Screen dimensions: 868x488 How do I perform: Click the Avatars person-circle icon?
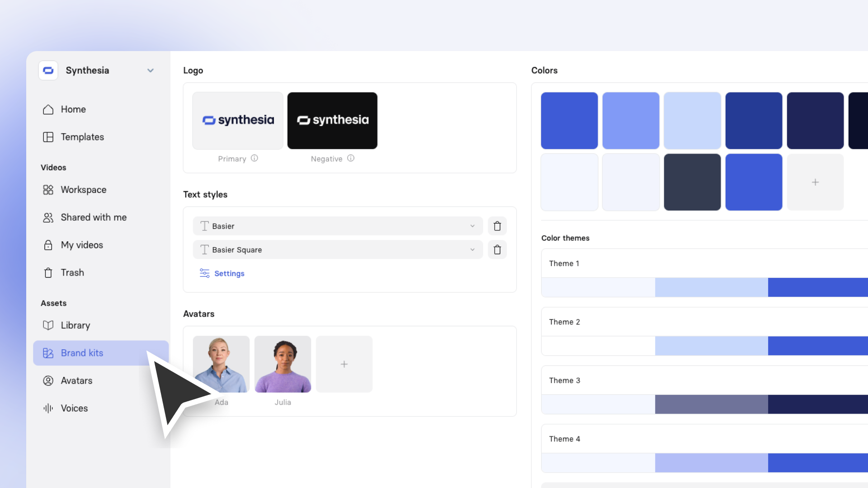tap(48, 380)
